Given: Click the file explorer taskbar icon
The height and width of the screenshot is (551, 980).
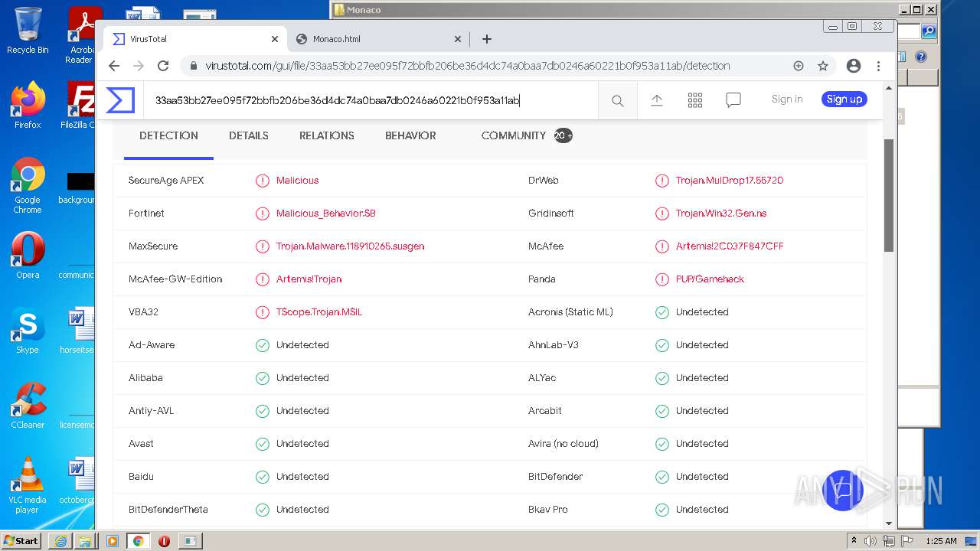Looking at the screenshot, I should [85, 540].
